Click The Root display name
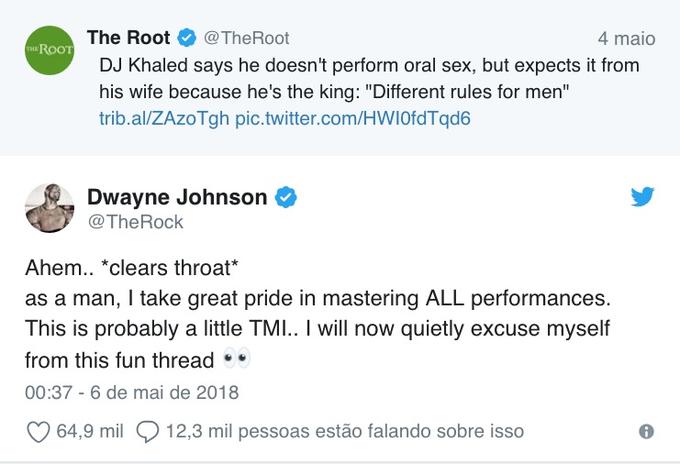The width and height of the screenshot is (680, 464). coord(128,38)
